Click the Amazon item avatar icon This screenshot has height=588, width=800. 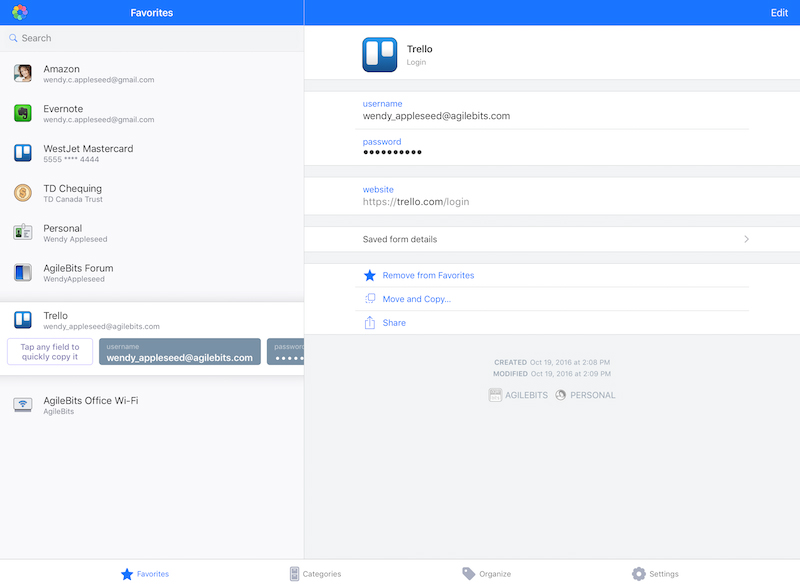(x=23, y=74)
